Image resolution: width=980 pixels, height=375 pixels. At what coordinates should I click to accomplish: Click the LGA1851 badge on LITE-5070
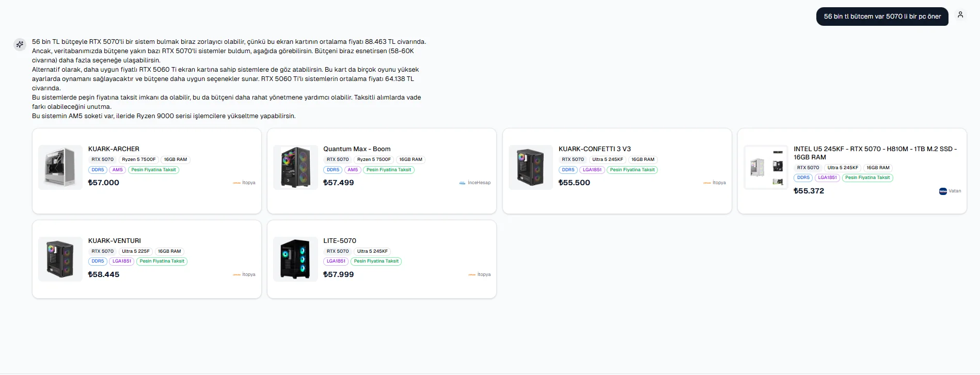336,261
